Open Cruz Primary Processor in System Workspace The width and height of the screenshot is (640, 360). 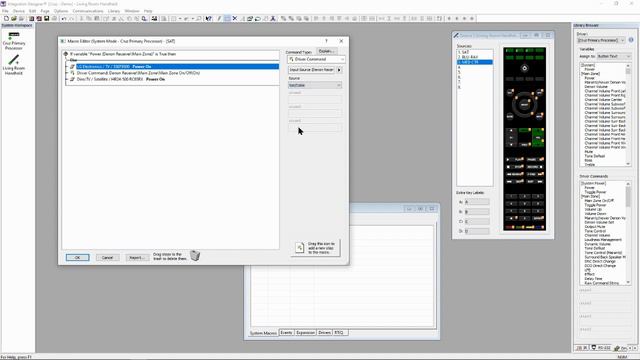(14, 41)
